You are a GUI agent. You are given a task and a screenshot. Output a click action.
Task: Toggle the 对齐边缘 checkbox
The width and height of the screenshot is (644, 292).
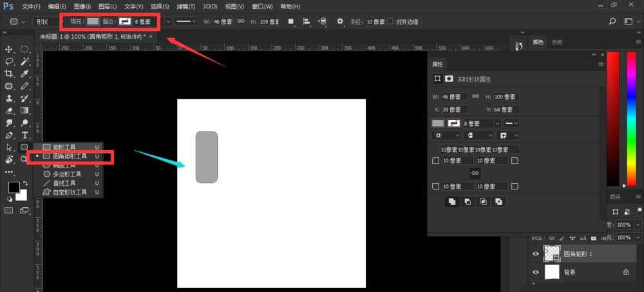390,21
